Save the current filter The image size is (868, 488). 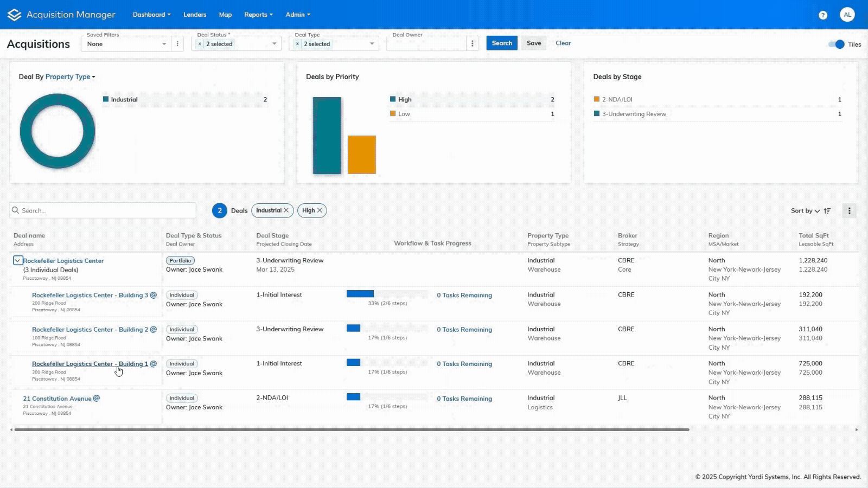(534, 43)
